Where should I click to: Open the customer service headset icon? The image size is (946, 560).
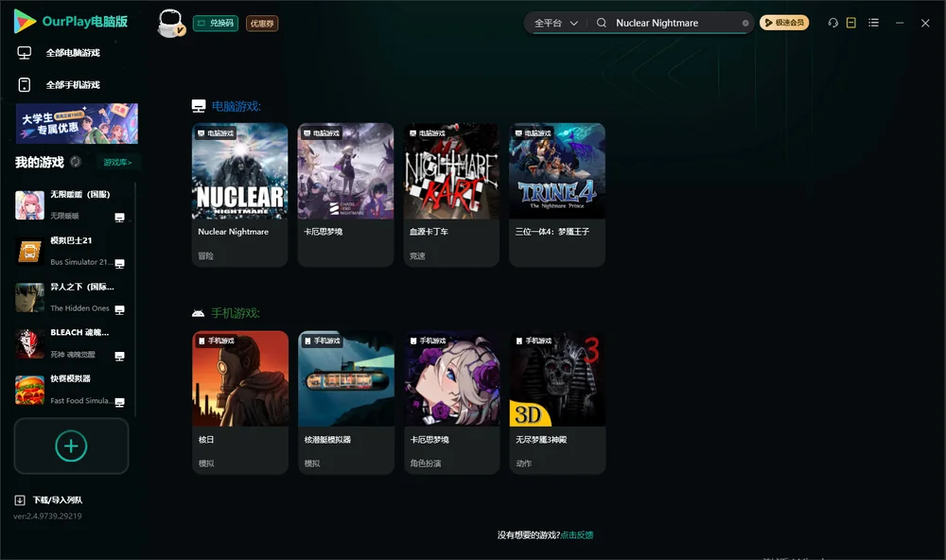click(x=832, y=23)
